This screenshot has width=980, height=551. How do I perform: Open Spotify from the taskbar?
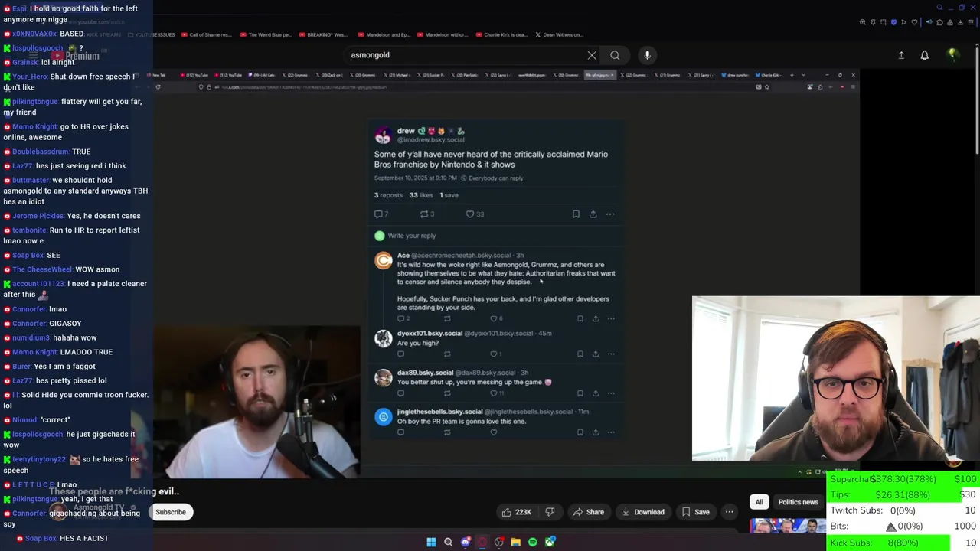coord(533,542)
